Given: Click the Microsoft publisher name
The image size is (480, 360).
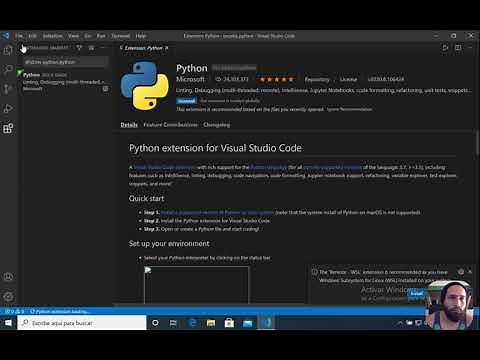Looking at the screenshot, I should [190, 79].
